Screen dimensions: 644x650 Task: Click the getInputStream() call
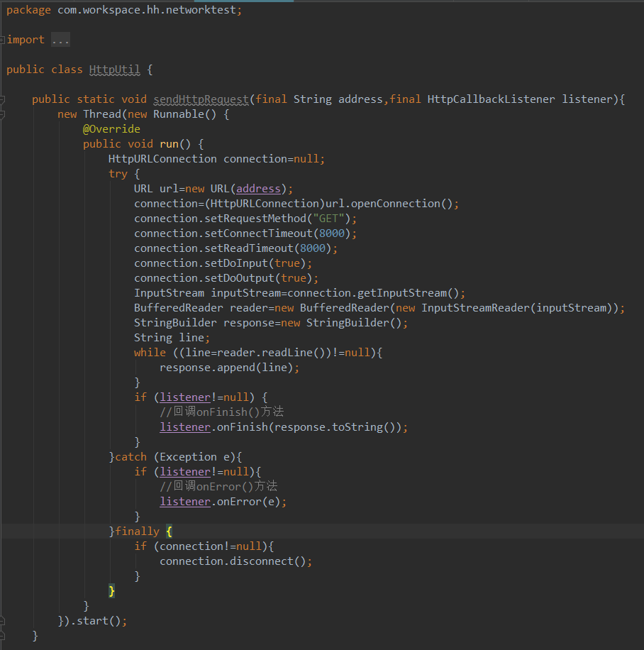pos(409,294)
